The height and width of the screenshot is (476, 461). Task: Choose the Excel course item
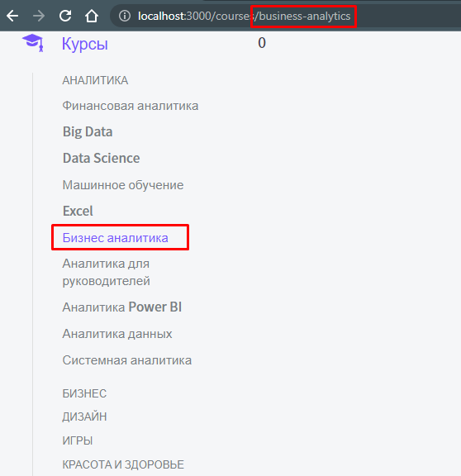78,211
